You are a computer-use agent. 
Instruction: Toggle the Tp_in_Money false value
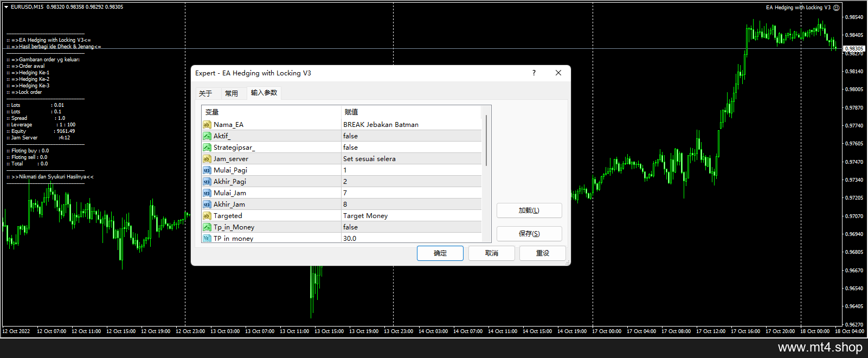[x=412, y=227]
